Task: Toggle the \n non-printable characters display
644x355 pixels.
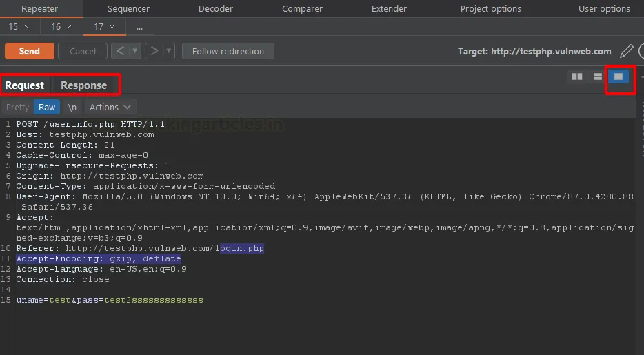Action: (72, 107)
